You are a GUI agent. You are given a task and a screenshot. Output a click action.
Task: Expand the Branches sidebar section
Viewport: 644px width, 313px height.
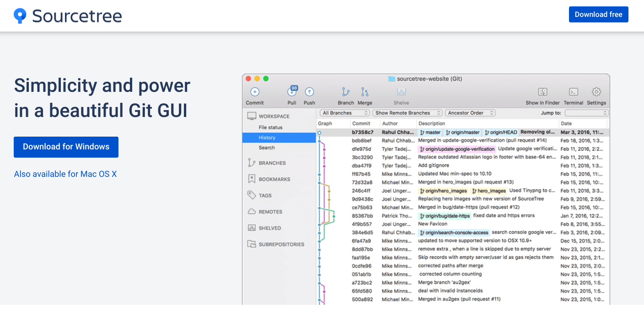[272, 163]
